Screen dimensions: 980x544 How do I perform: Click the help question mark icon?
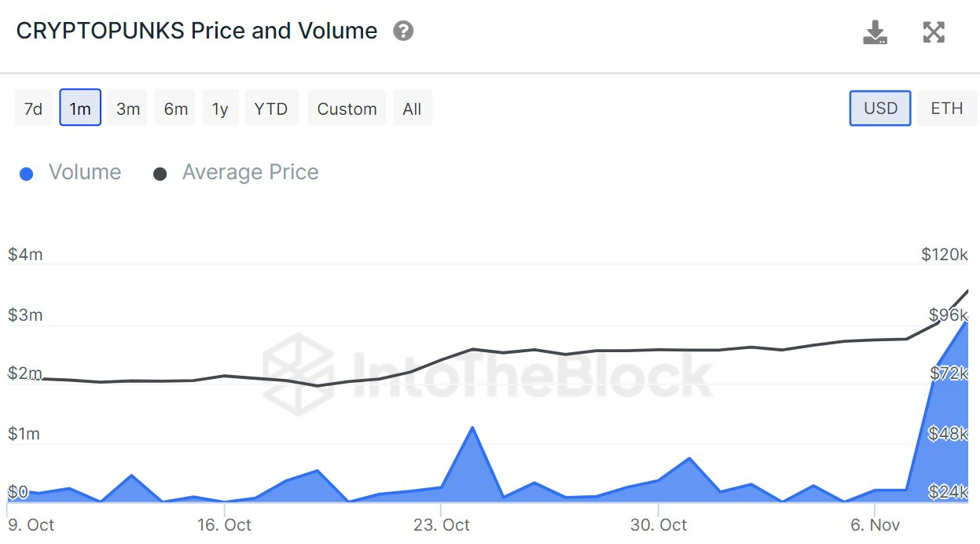coord(403,31)
